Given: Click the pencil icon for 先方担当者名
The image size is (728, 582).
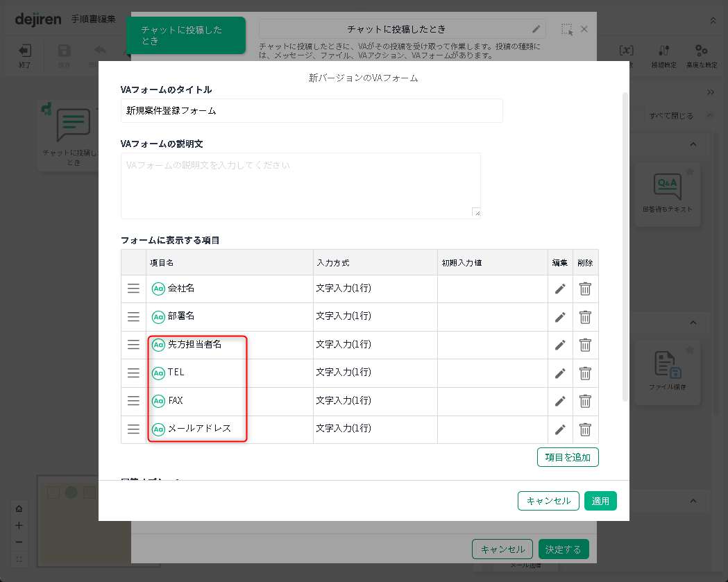Looking at the screenshot, I should point(560,345).
